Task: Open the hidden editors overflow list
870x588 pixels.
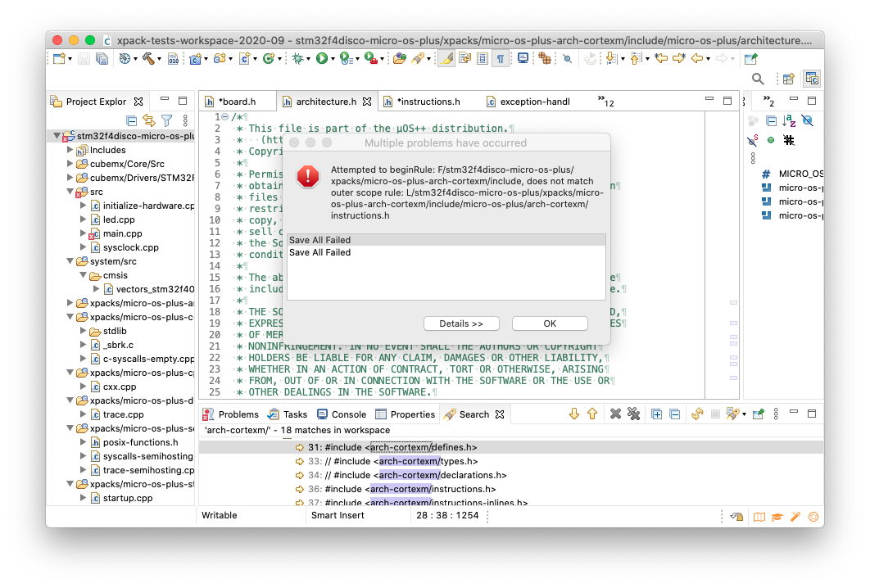Action: point(605,102)
